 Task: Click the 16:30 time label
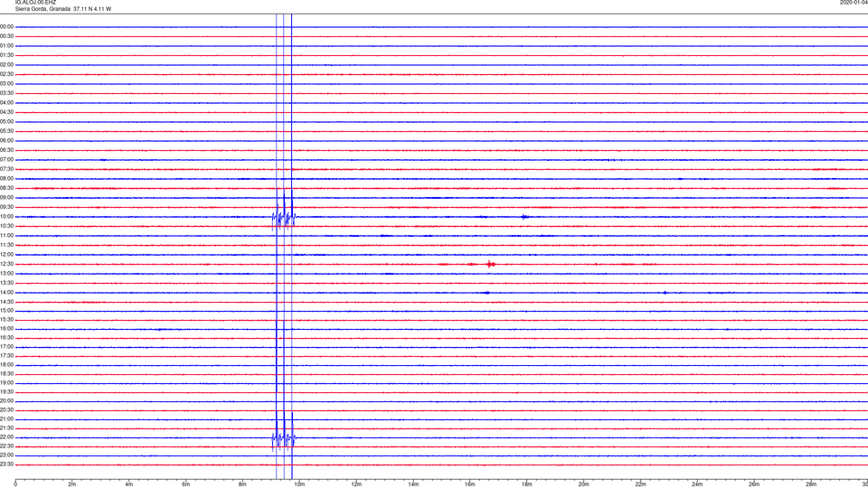pyautogui.click(x=6, y=337)
